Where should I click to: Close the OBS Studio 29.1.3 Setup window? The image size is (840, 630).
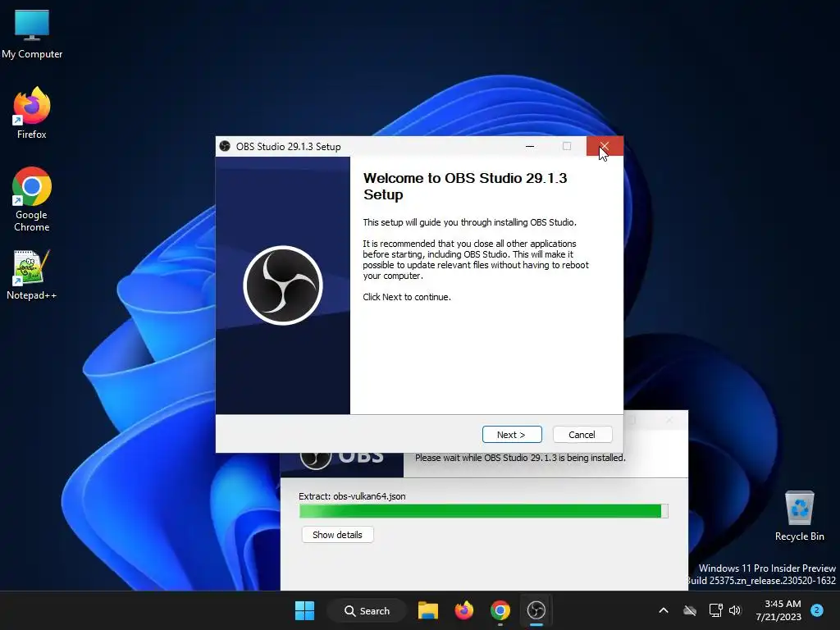coord(605,146)
